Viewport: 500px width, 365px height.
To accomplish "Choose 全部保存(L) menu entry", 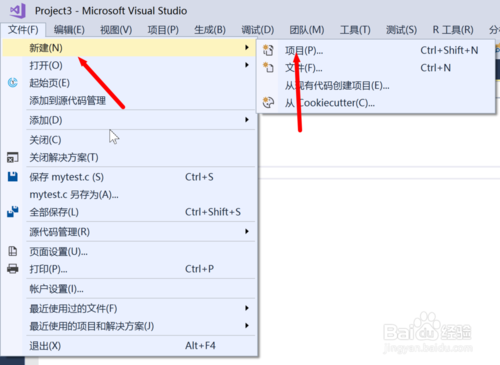I will [129, 212].
